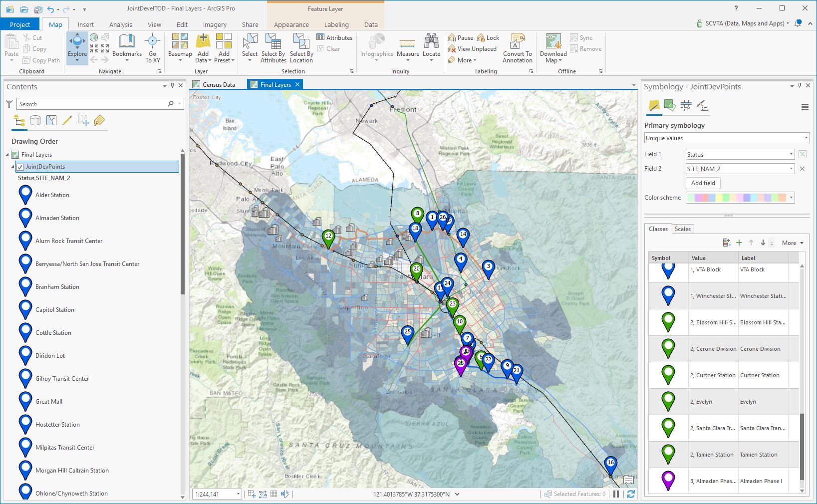Open the Attributes pane
This screenshot has height=504, width=817.
click(334, 37)
